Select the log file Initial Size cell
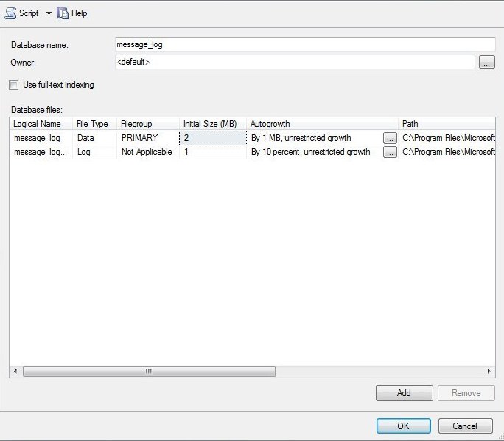 [x=213, y=153]
